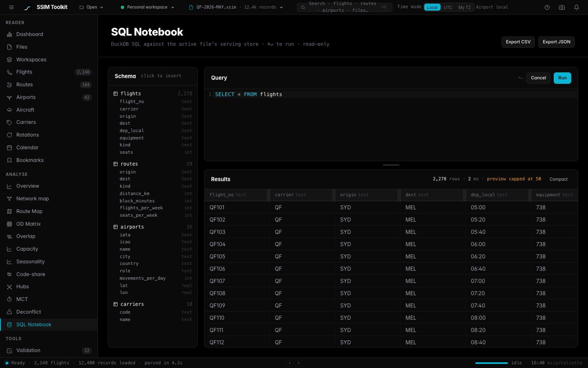Click the SSIM Toolkit logo icon

point(27,7)
